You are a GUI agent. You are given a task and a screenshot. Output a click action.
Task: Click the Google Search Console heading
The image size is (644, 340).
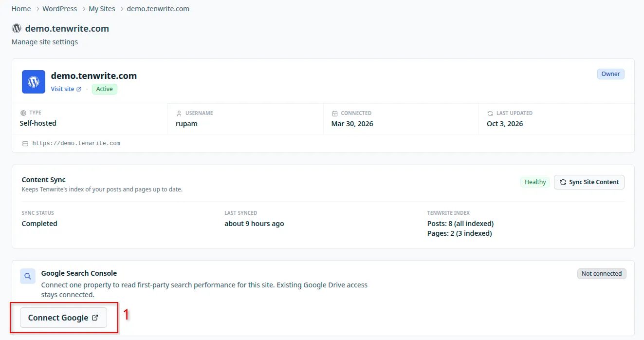pos(79,273)
